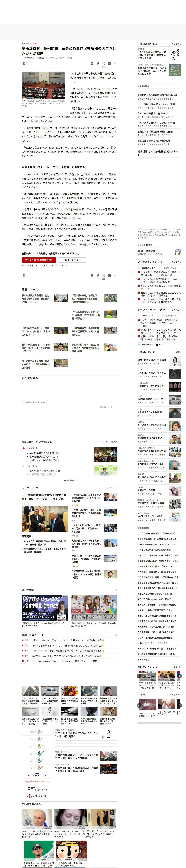Open 高校まい出クリック series thumbnail

pyautogui.click(x=175, y=70)
